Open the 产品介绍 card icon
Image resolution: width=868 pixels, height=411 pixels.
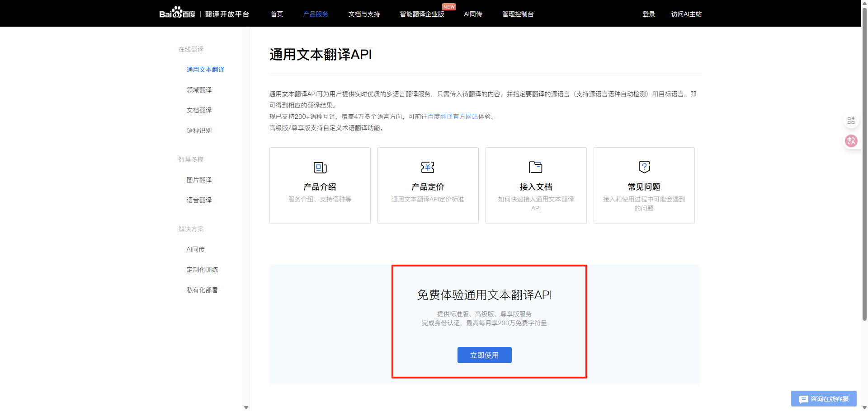coord(320,168)
